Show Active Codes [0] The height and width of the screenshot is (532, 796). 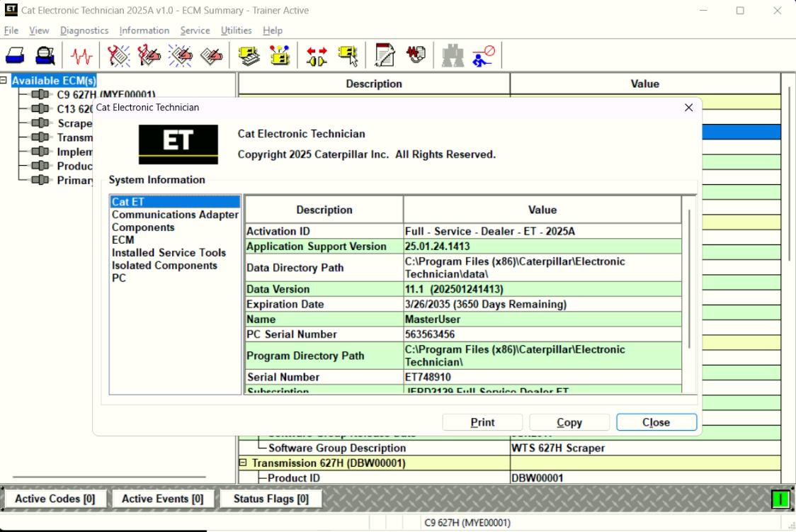(x=55, y=499)
